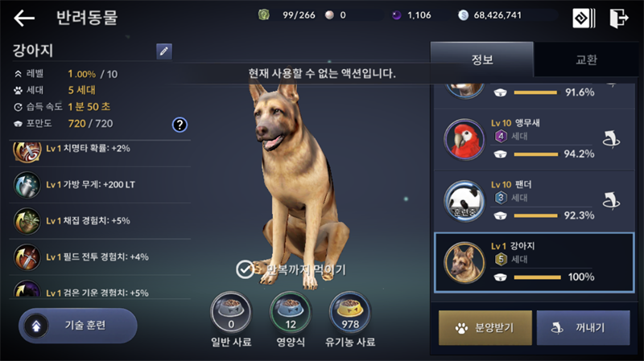
Task: Select the 일반 사료 feed bowl
Action: coord(231,313)
